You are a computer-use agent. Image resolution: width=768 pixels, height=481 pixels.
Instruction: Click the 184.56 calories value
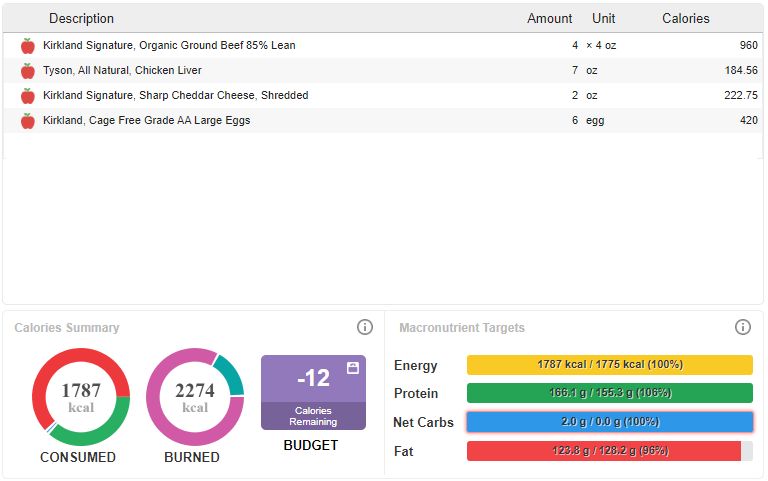(741, 71)
